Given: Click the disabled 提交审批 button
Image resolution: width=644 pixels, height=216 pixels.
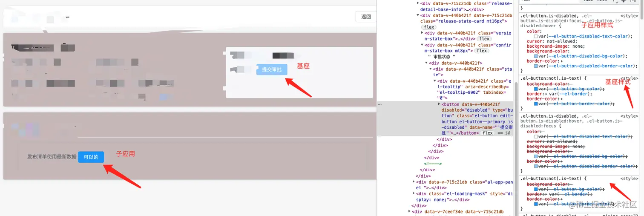Looking at the screenshot, I should pos(272,69).
